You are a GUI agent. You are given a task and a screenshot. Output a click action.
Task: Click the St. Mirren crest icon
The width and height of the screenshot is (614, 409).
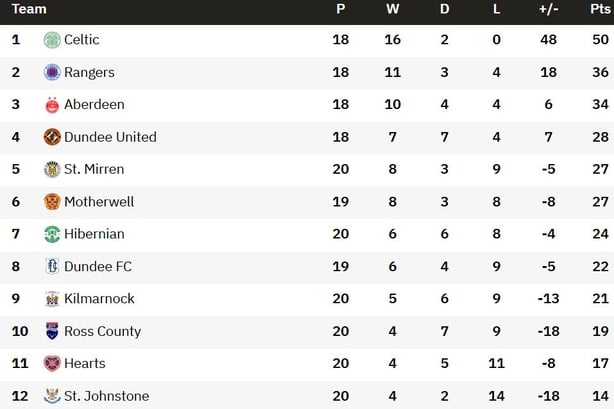point(52,169)
